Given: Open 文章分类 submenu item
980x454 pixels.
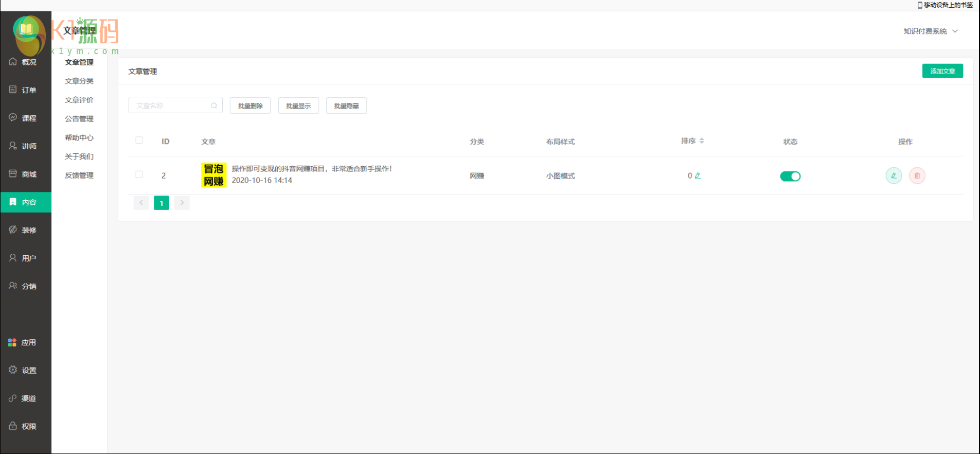Looking at the screenshot, I should point(79,81).
